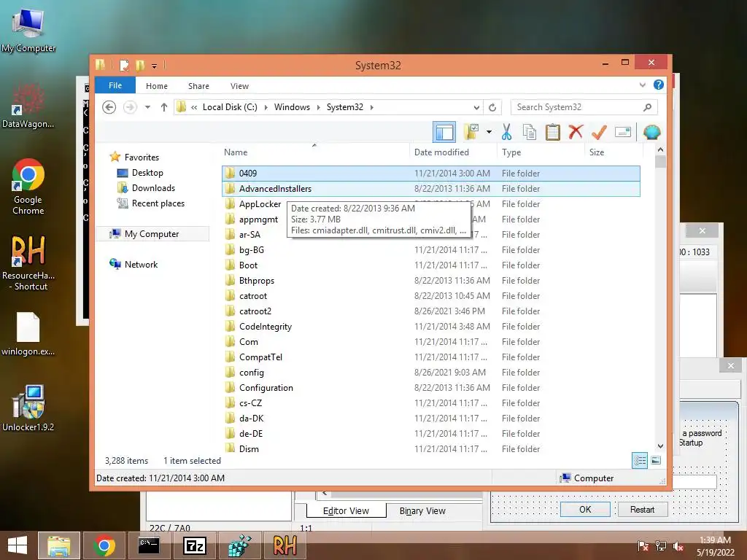Expand the arrow after System32 breadcrumb

(371, 107)
